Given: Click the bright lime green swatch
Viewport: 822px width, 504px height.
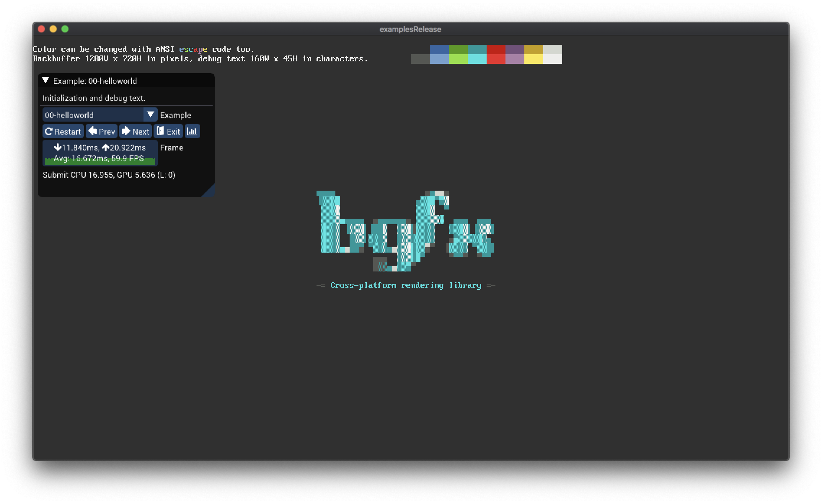Looking at the screenshot, I should coord(458,59).
